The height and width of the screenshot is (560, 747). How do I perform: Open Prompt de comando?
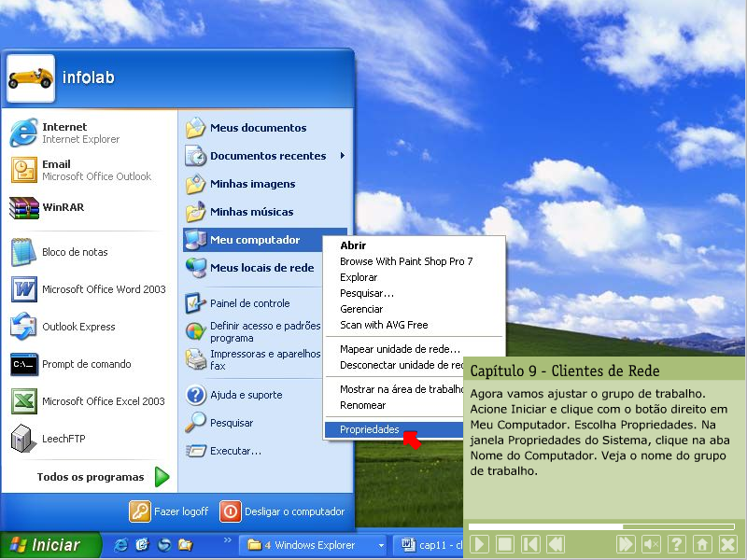(x=85, y=364)
